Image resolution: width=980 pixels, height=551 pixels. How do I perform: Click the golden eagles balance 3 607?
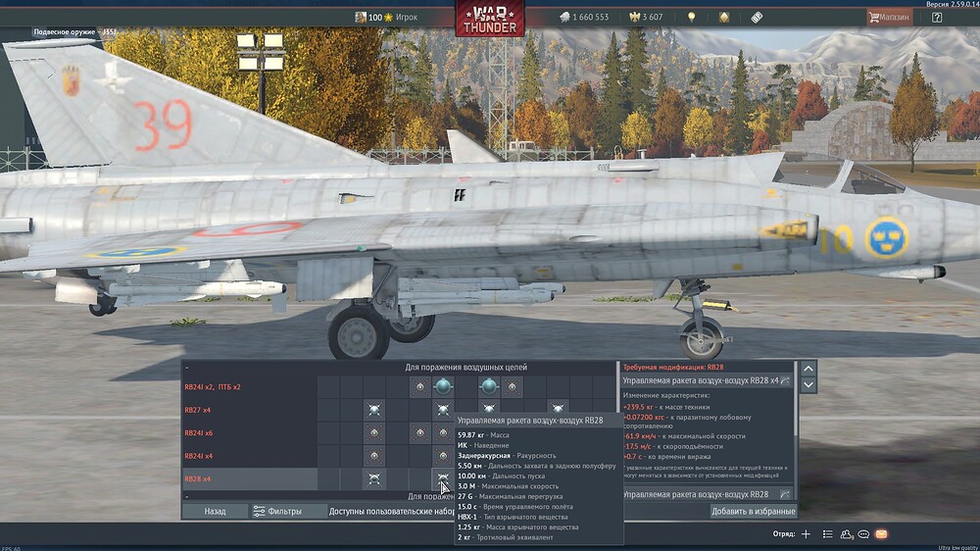[x=646, y=18]
